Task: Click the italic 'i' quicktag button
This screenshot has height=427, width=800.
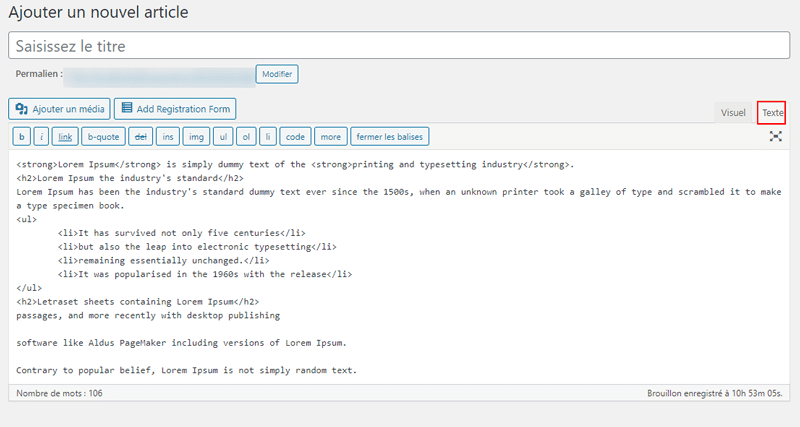Action: pyautogui.click(x=42, y=136)
